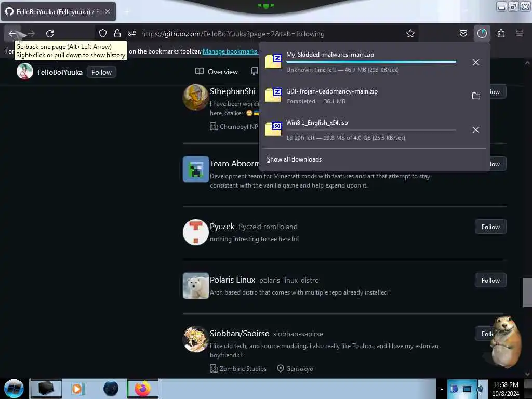
Task: Open the Pyczek profile name link
Action: click(x=222, y=227)
